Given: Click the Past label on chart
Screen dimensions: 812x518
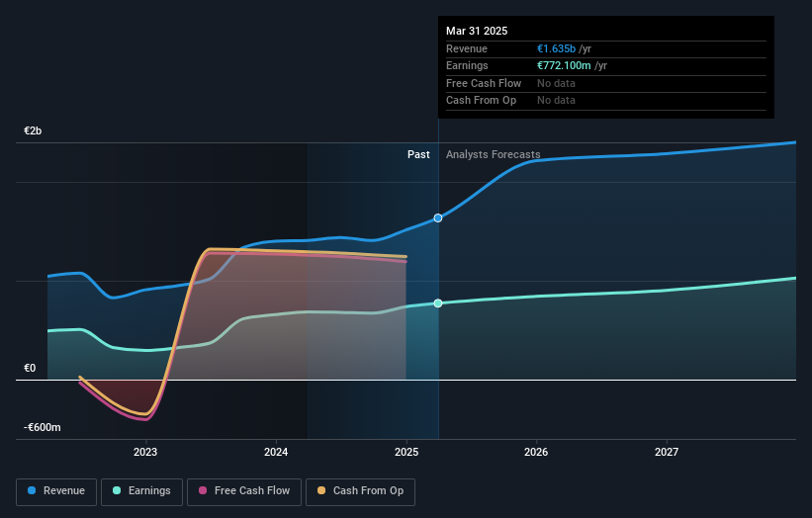Looking at the screenshot, I should point(418,155).
